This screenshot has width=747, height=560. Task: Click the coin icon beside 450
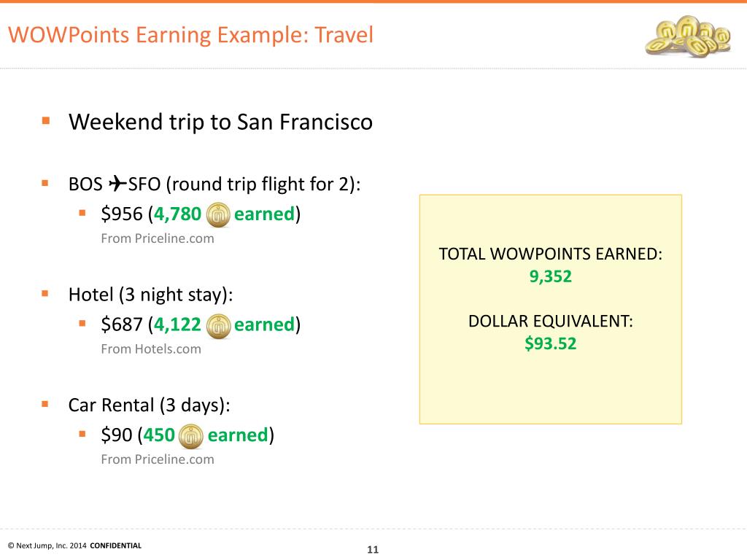point(191,436)
